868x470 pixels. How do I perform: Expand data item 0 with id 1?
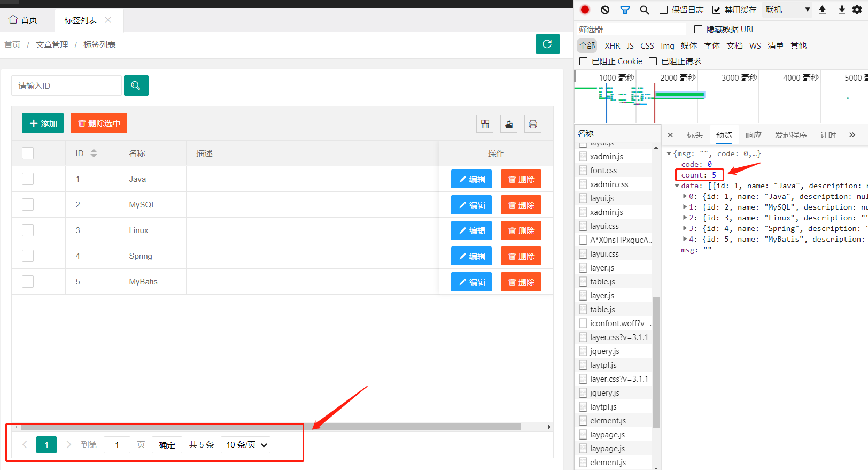[x=685, y=196]
